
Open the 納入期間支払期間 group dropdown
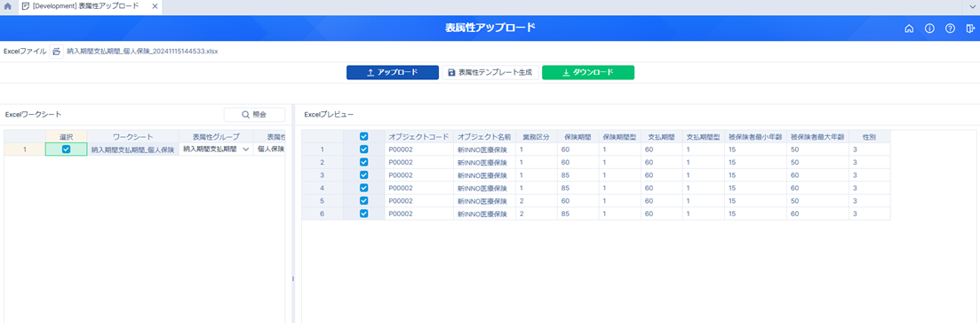[245, 149]
